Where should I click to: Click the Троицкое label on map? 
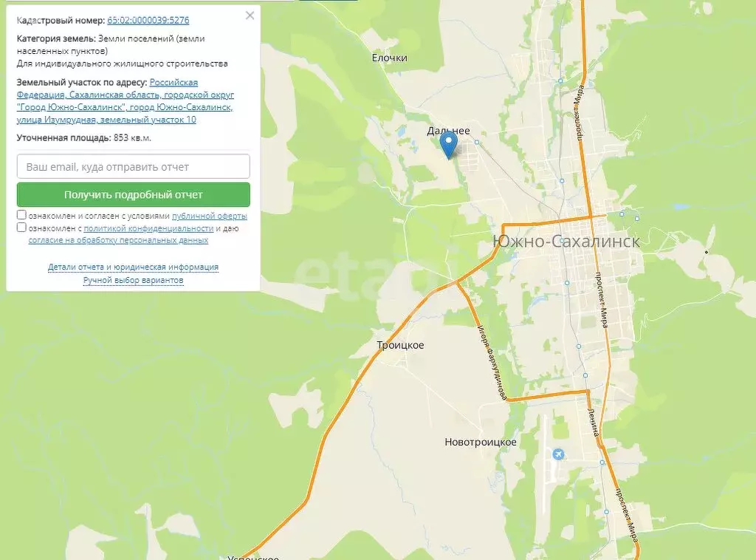pos(400,345)
